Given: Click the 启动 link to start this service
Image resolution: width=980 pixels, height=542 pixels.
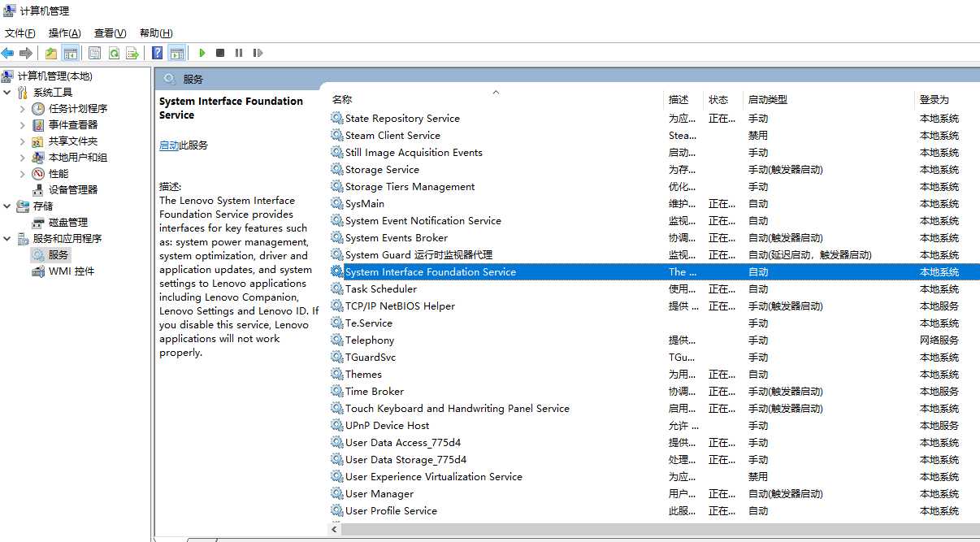Looking at the screenshot, I should [x=169, y=145].
